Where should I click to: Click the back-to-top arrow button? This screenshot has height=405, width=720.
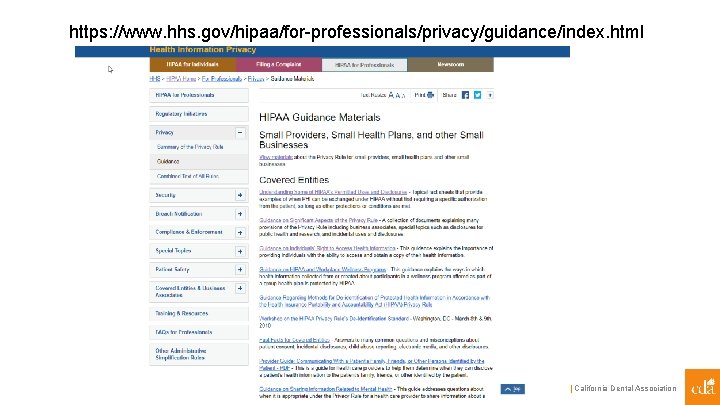tap(512, 389)
